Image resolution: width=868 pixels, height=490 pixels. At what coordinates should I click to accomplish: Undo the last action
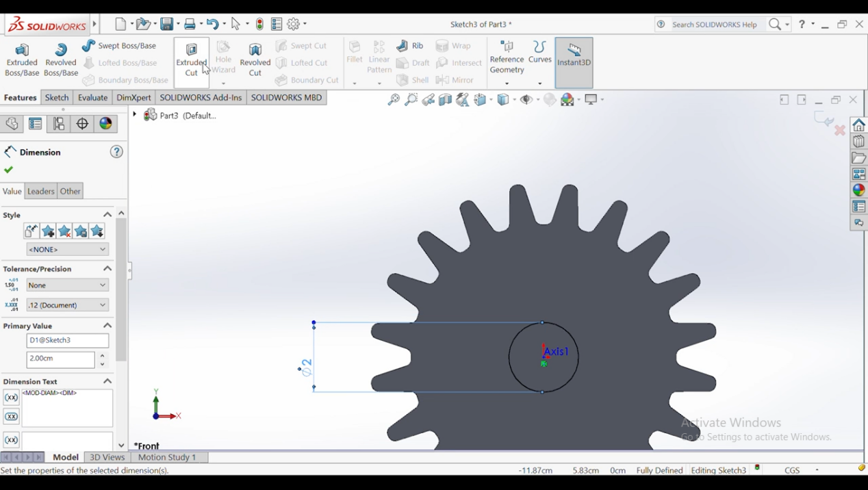pyautogui.click(x=213, y=24)
